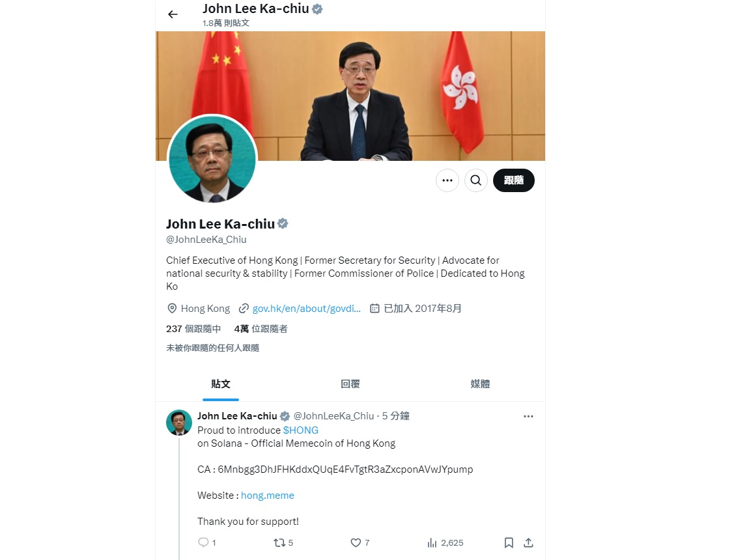The width and height of the screenshot is (736, 560).
Task: Click the 跟隨 follow button
Action: [513, 180]
